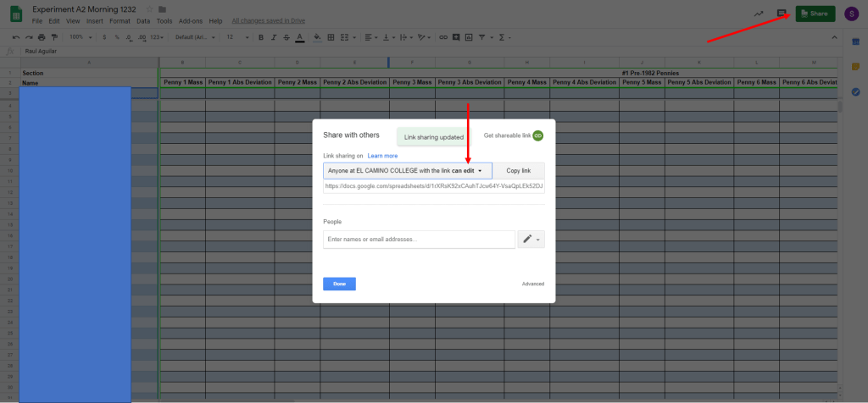Toggle italic formatting in toolbar
868x403 pixels.
click(273, 37)
